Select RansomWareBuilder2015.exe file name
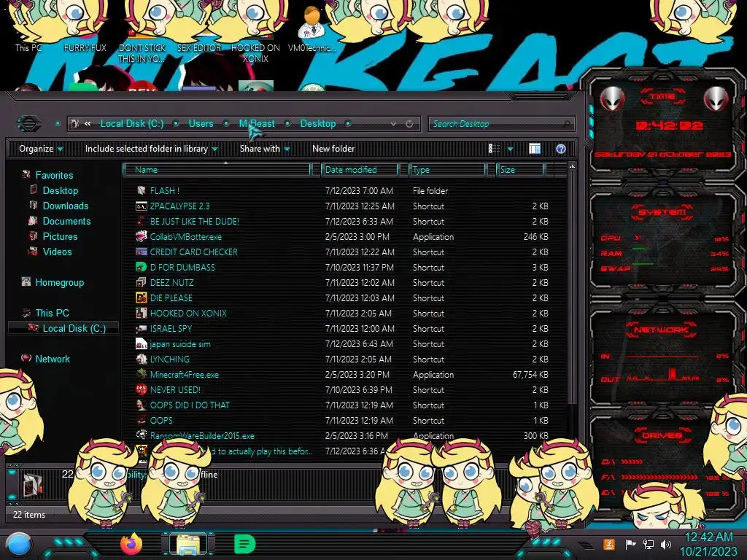 tap(202, 436)
